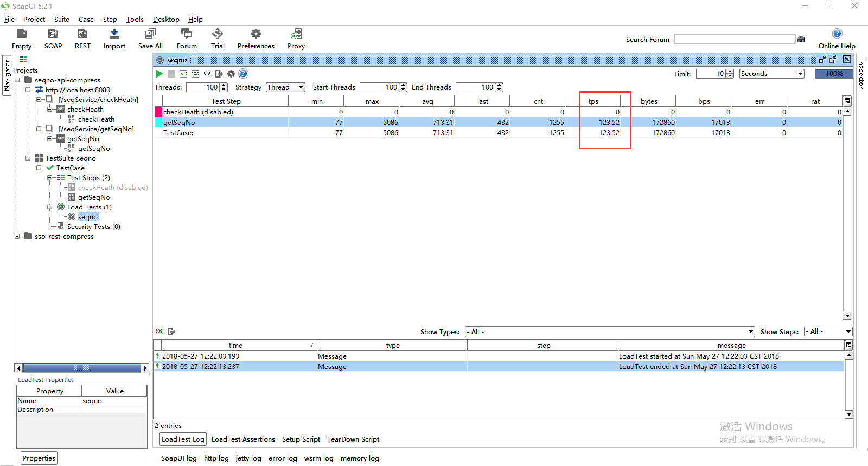Collapse the TestSuite_seqno node

click(x=28, y=158)
